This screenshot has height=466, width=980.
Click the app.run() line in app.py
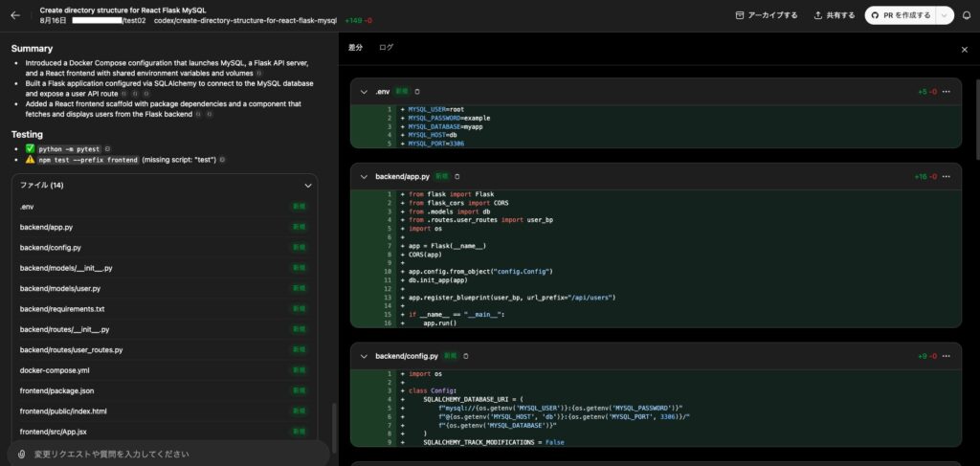[440, 323]
